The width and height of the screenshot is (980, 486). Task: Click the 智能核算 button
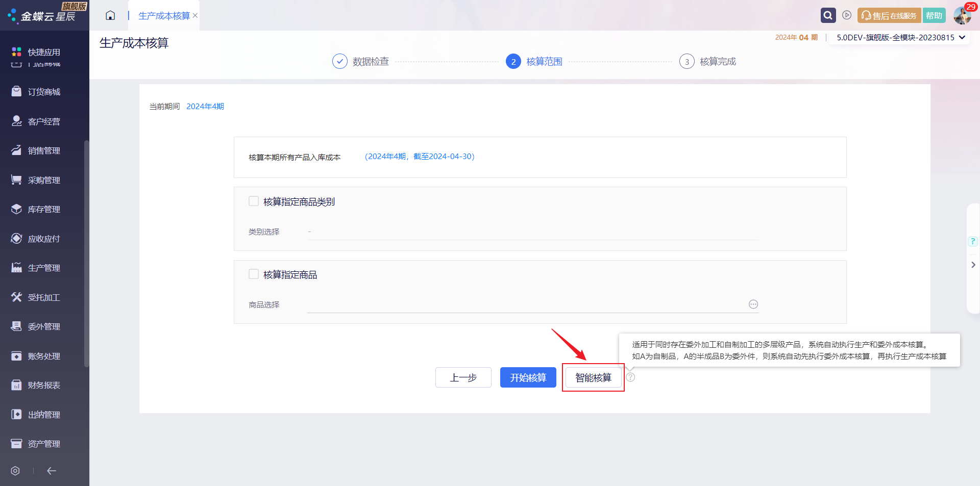click(593, 377)
